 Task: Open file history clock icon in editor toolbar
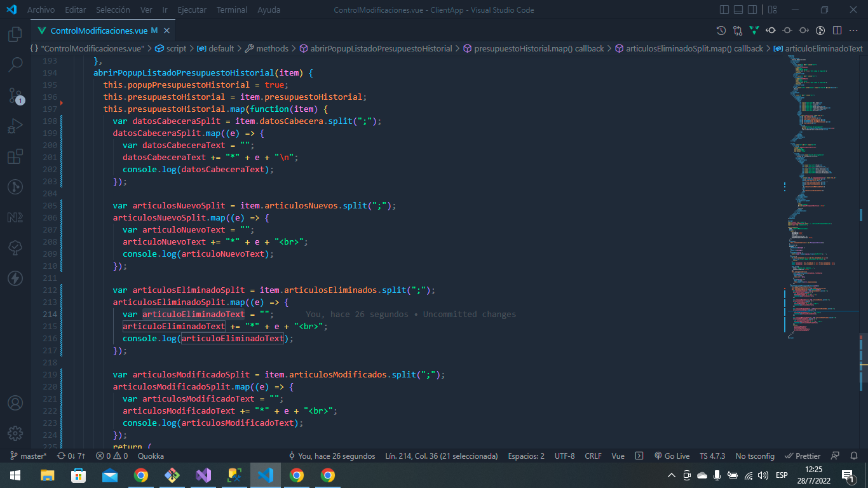721,30
